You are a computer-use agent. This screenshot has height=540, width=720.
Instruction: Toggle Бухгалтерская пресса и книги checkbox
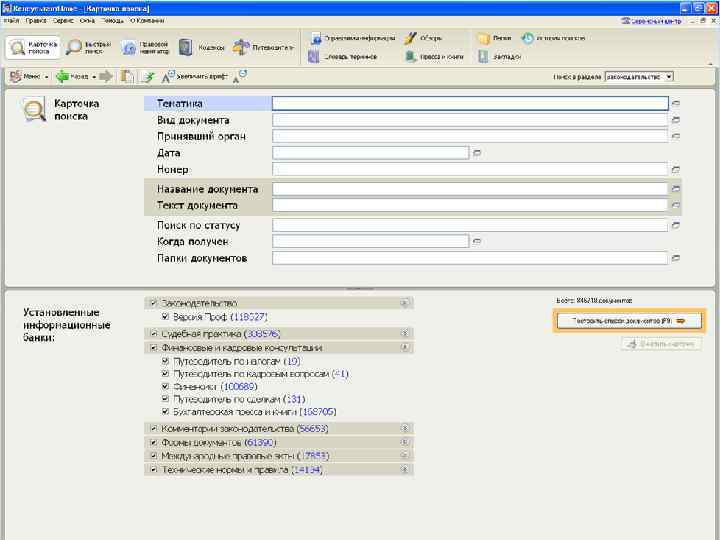click(165, 412)
